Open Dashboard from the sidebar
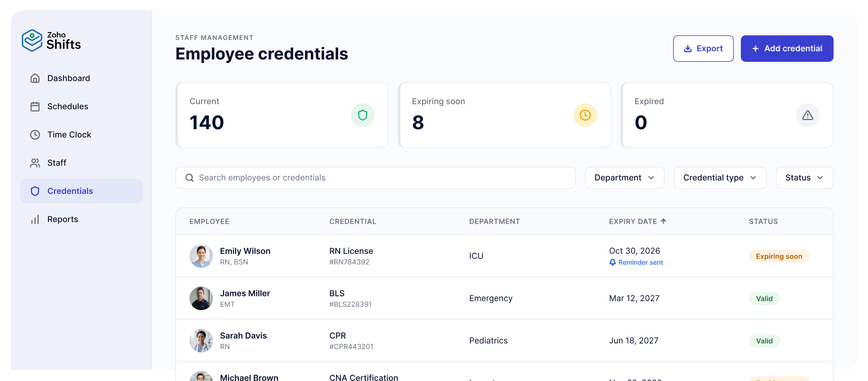868x381 pixels. [81, 78]
